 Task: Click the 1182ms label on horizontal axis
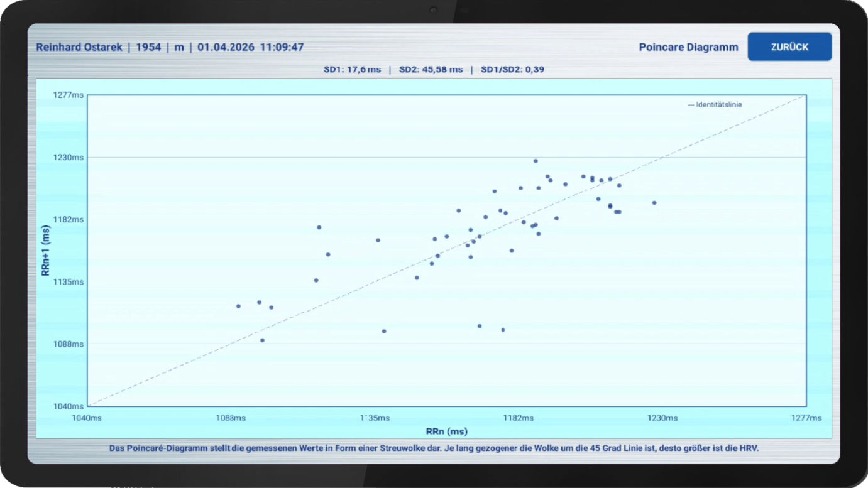pos(519,418)
